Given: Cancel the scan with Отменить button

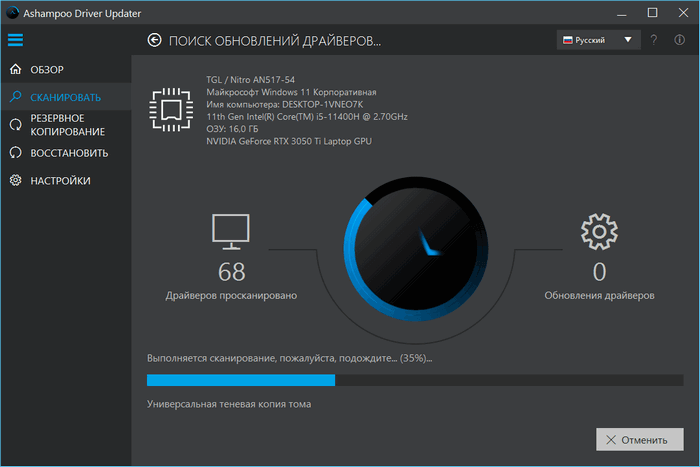Looking at the screenshot, I should click(639, 440).
